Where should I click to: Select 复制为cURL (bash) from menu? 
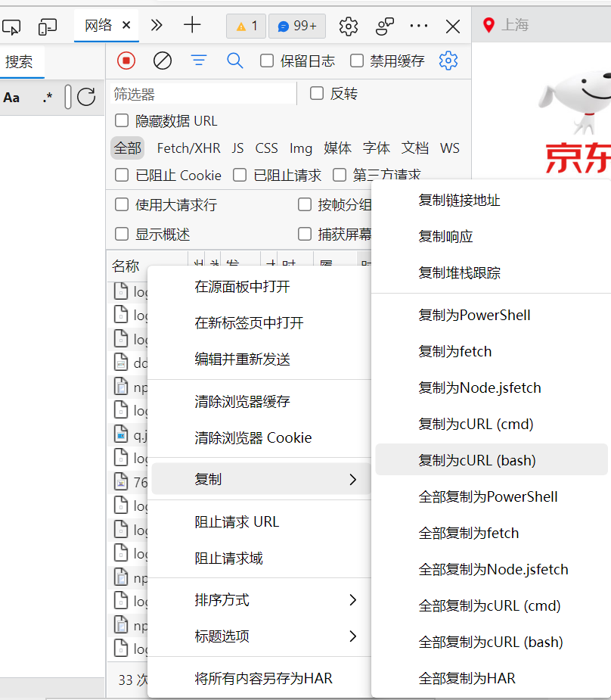coord(477,460)
